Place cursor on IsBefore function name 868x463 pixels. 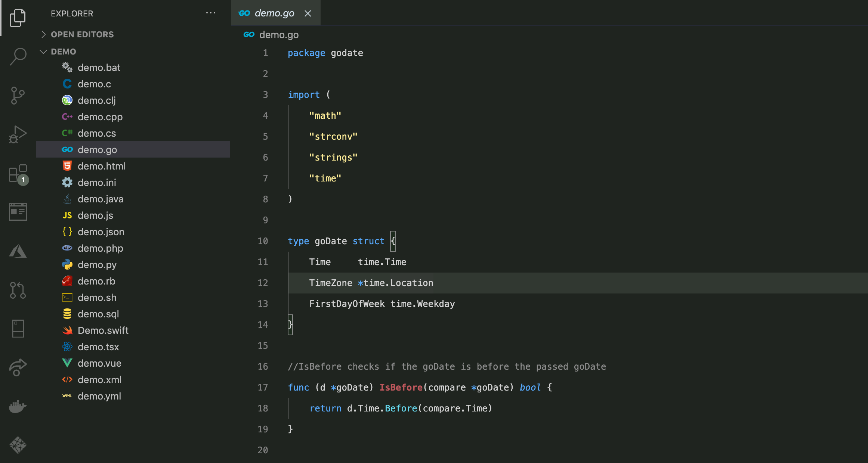pos(401,387)
